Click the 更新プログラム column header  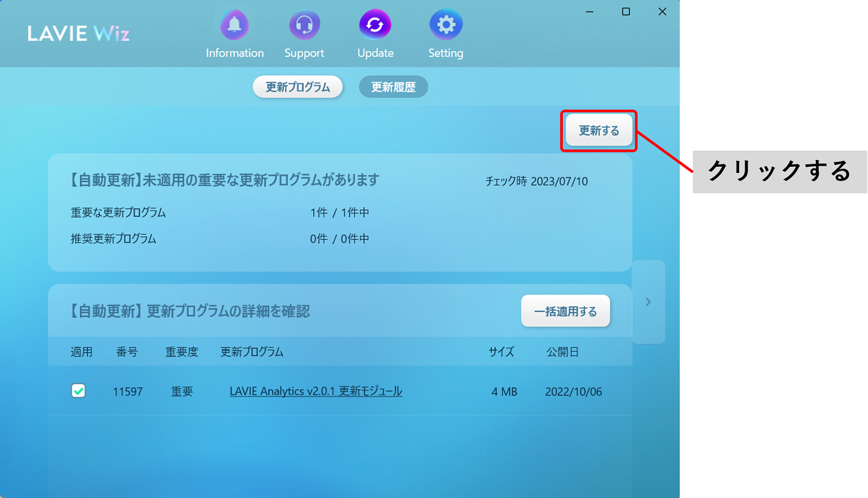[x=252, y=352]
